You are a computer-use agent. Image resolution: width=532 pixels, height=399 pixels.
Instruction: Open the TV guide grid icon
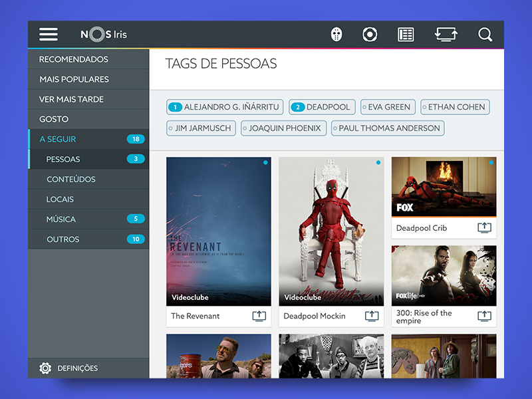(x=406, y=35)
